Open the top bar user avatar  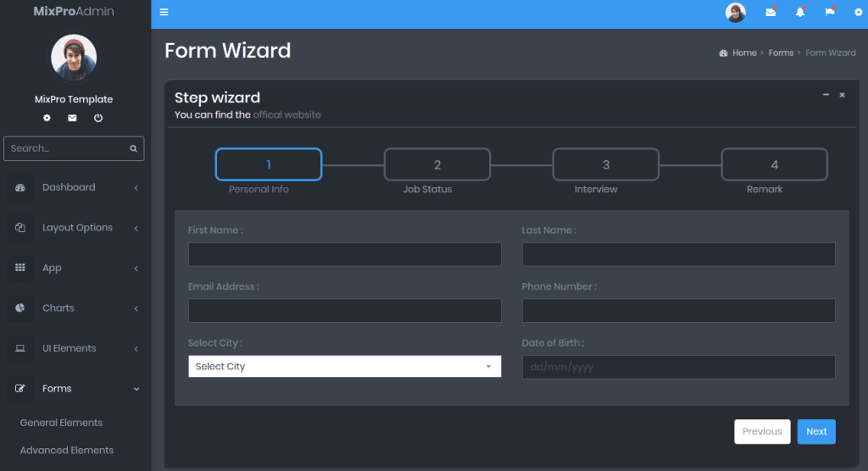click(735, 12)
